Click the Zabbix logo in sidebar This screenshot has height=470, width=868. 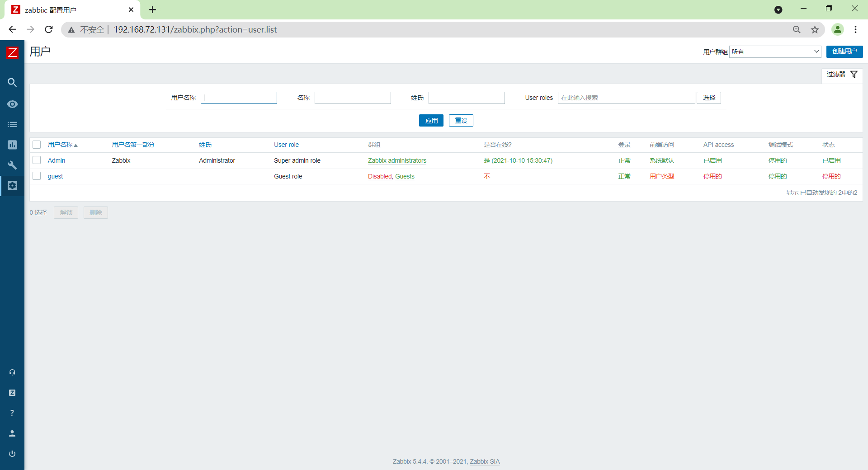click(x=12, y=52)
